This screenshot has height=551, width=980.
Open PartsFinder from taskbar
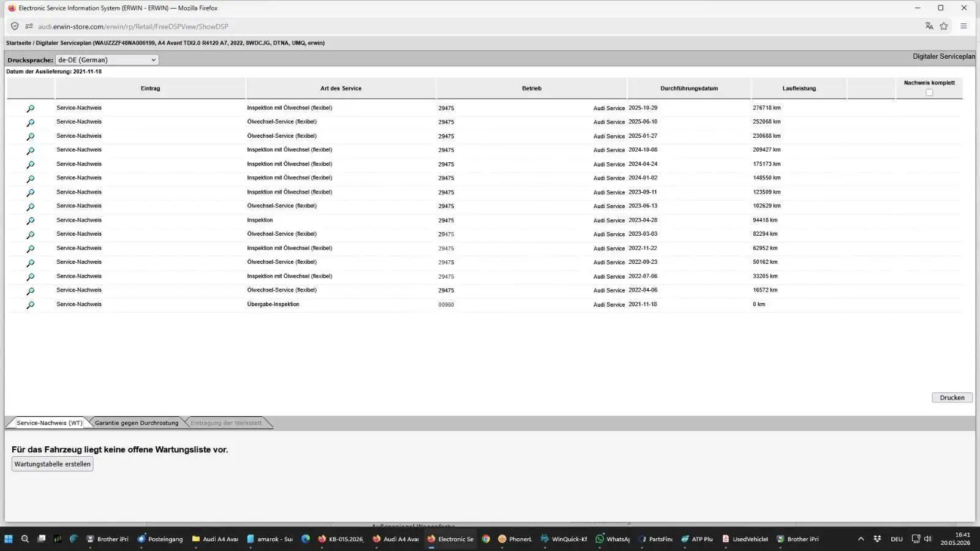(655, 539)
